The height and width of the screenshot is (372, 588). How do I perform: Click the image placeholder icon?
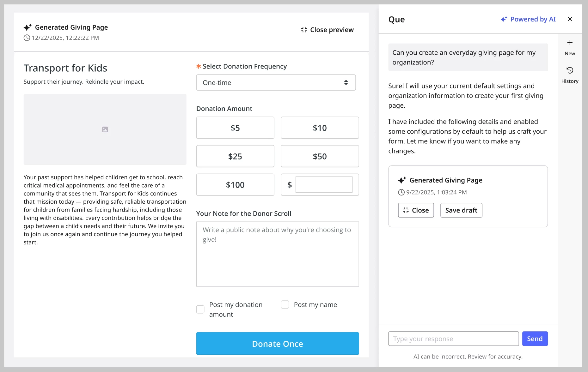tap(105, 129)
